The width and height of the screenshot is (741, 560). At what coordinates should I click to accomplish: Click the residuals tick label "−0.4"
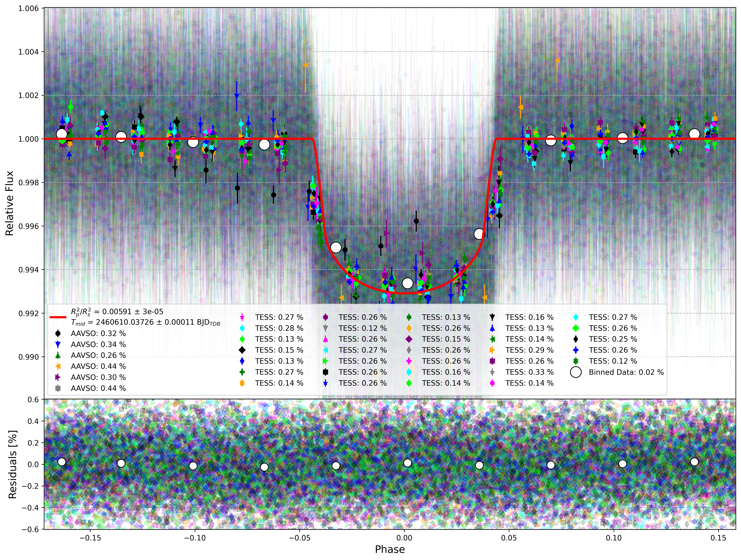(31, 508)
